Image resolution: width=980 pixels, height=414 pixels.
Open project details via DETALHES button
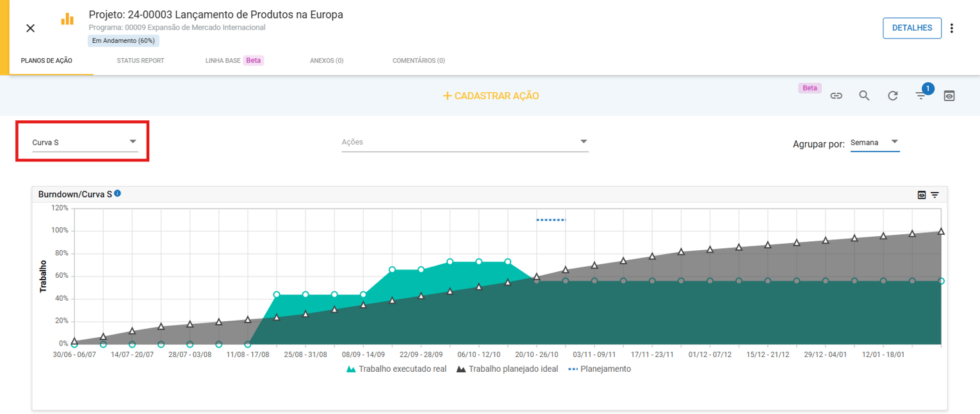tap(912, 28)
